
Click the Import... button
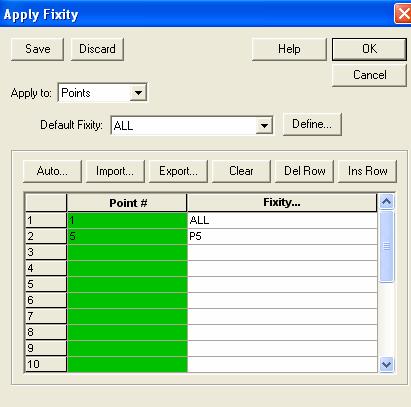point(115,171)
